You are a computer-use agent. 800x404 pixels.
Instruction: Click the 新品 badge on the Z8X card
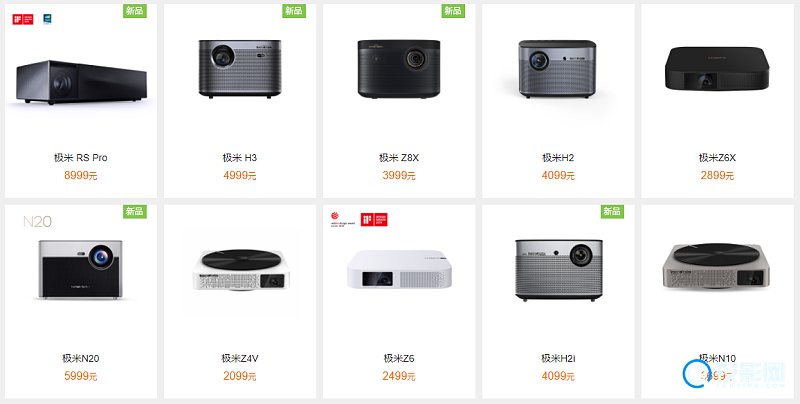point(453,11)
